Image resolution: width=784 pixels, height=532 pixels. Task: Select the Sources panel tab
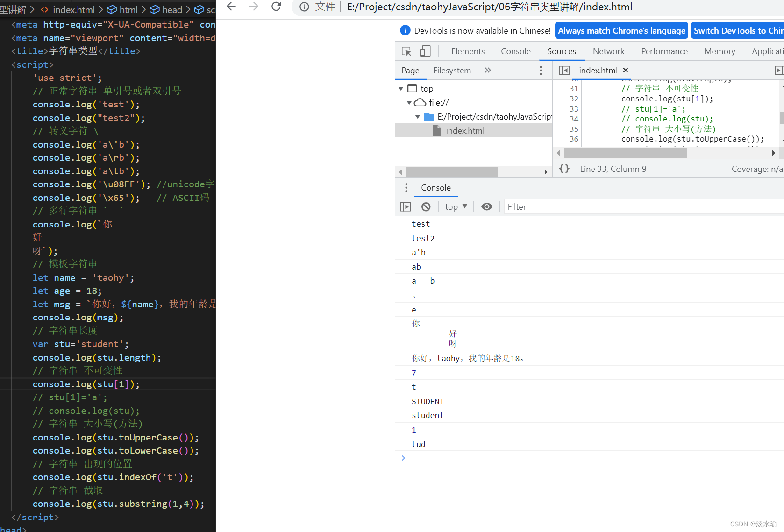(562, 51)
